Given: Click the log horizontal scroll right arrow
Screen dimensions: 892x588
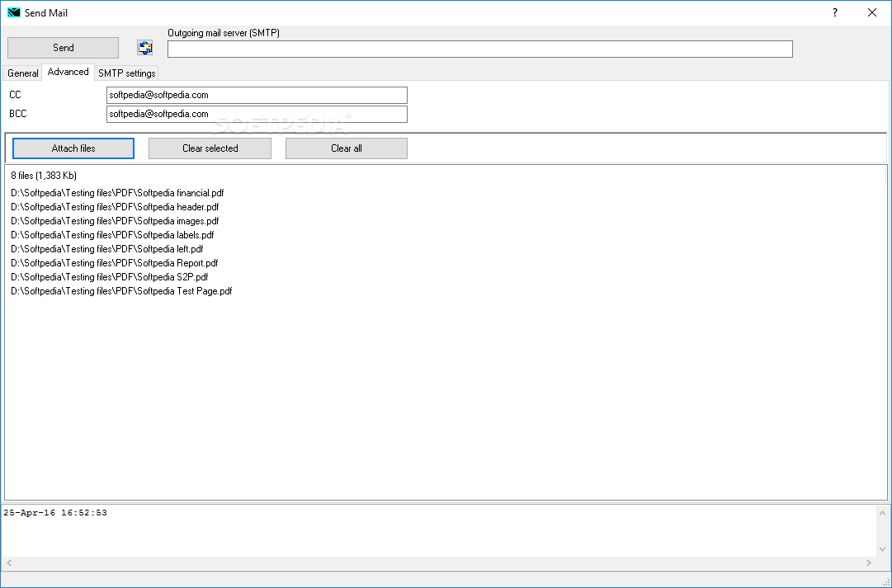Looking at the screenshot, I should 869,563.
